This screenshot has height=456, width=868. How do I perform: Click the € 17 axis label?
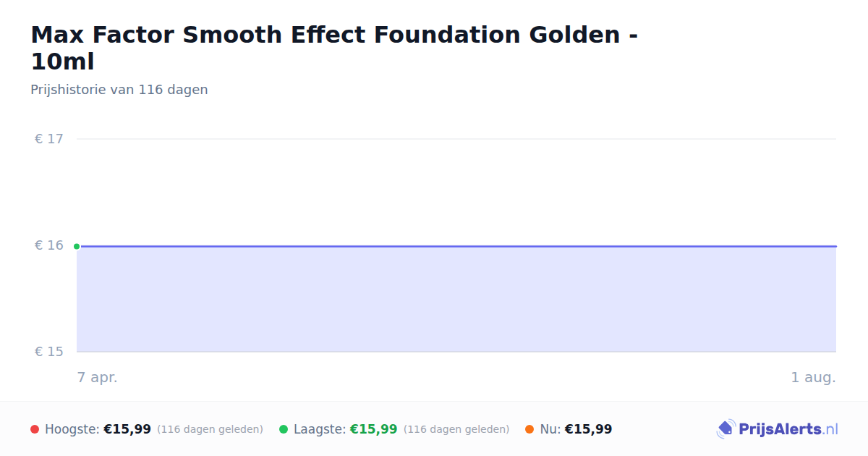tap(49, 139)
